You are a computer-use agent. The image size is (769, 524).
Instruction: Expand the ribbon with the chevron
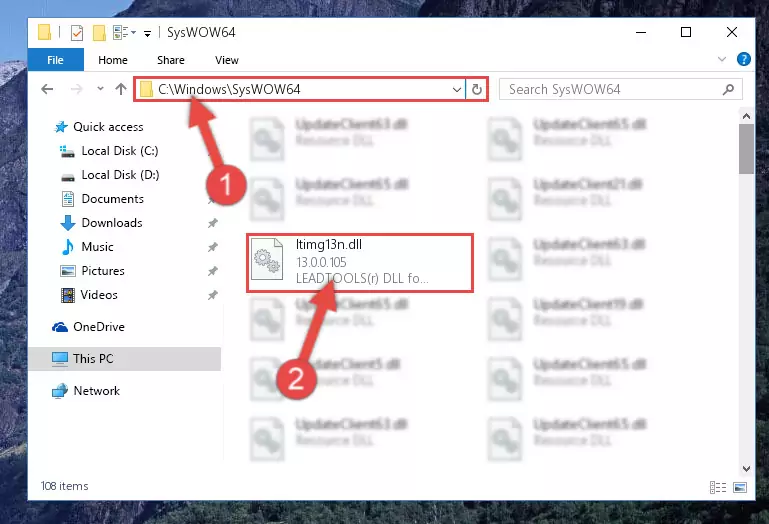pyautogui.click(x=721, y=59)
